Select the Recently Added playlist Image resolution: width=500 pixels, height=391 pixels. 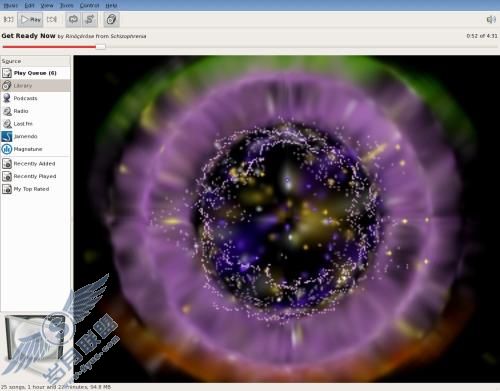point(36,163)
